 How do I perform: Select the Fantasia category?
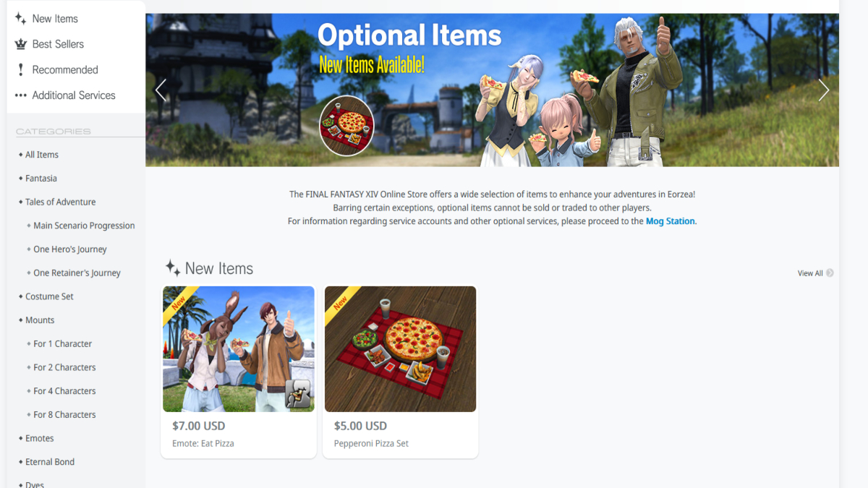(41, 179)
